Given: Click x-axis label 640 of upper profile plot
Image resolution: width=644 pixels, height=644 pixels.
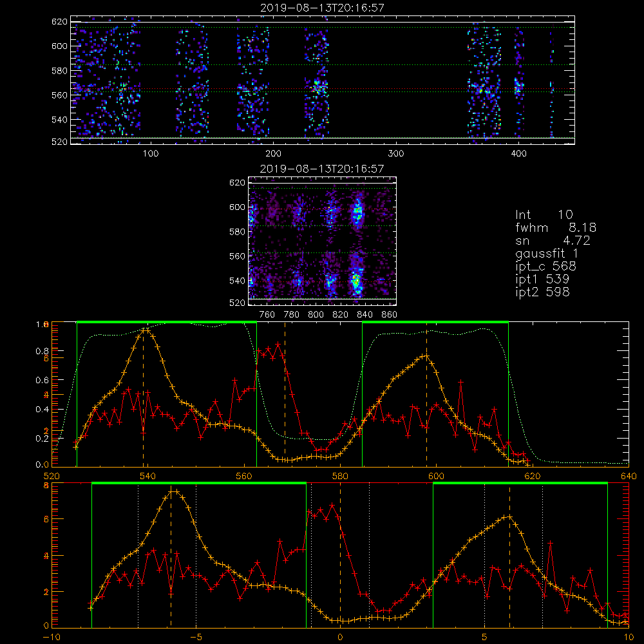Looking at the screenshot, I should (x=629, y=477).
